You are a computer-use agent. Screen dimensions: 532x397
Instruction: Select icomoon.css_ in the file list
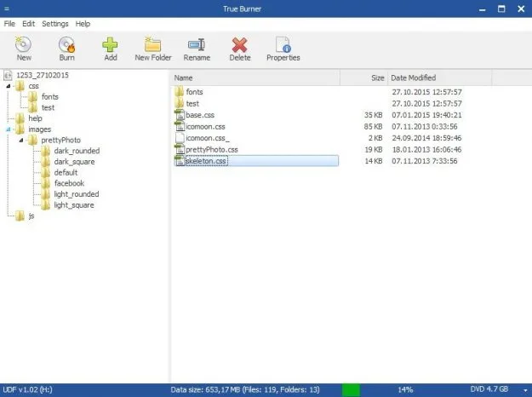pyautogui.click(x=208, y=138)
